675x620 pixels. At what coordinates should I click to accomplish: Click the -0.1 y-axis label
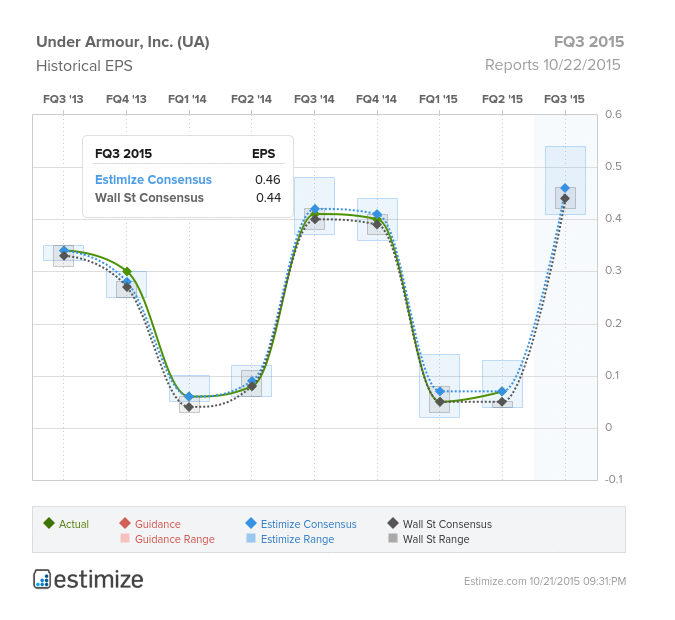pyautogui.click(x=613, y=479)
